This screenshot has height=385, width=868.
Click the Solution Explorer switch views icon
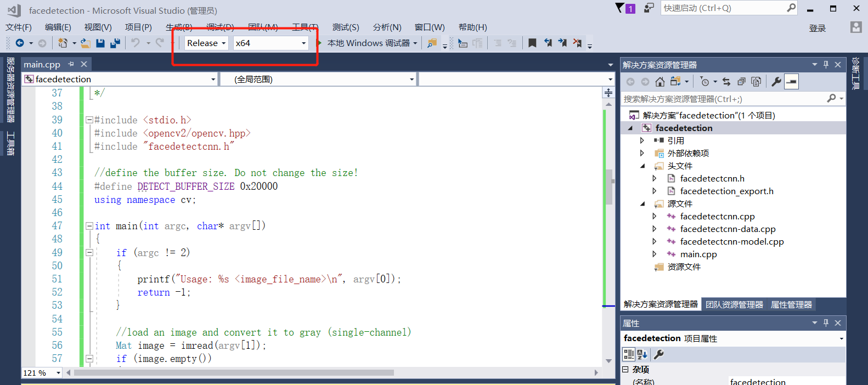(675, 82)
